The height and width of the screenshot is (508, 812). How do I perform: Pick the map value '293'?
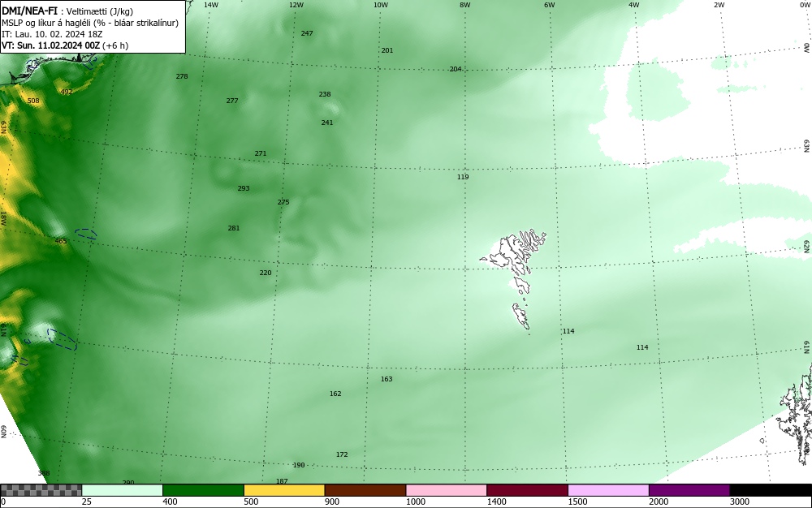click(244, 188)
